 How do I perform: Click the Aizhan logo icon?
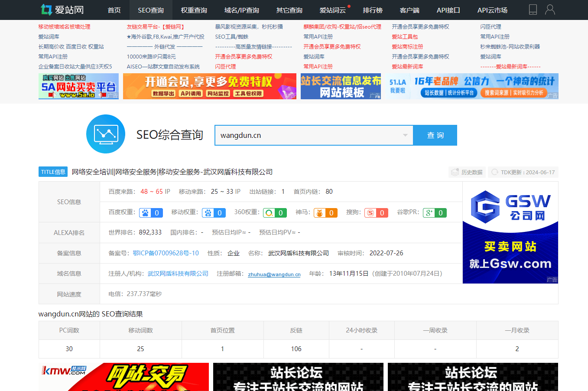point(46,10)
